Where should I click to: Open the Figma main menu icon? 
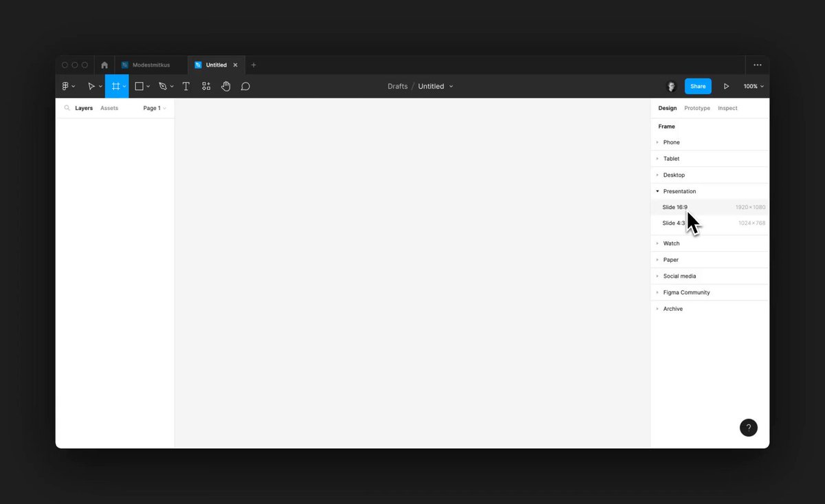coord(65,87)
